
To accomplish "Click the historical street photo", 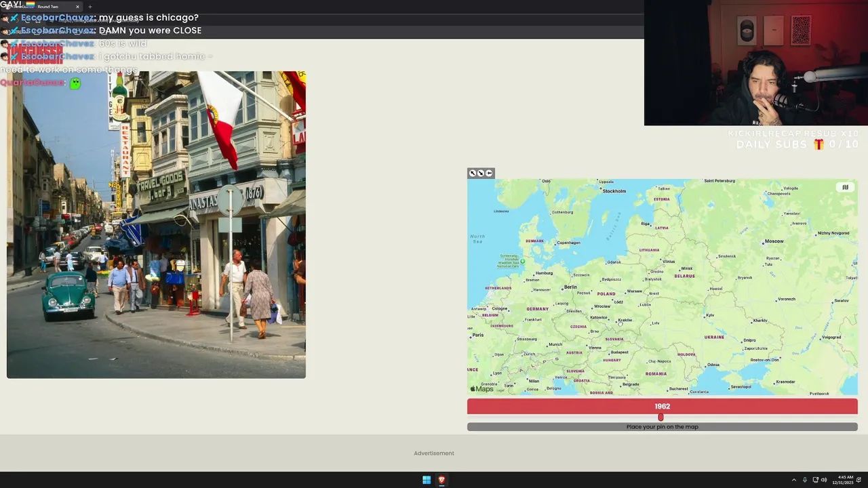I will coord(156,224).
